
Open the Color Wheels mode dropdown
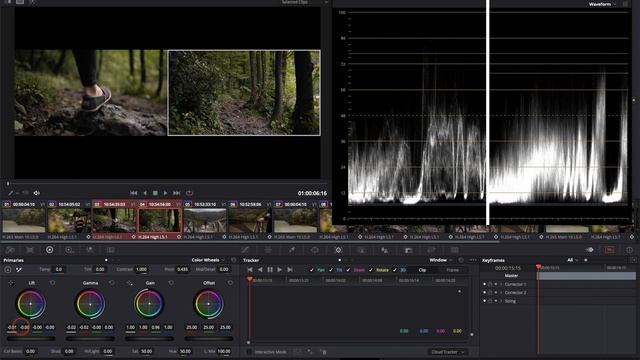pyautogui.click(x=208, y=260)
